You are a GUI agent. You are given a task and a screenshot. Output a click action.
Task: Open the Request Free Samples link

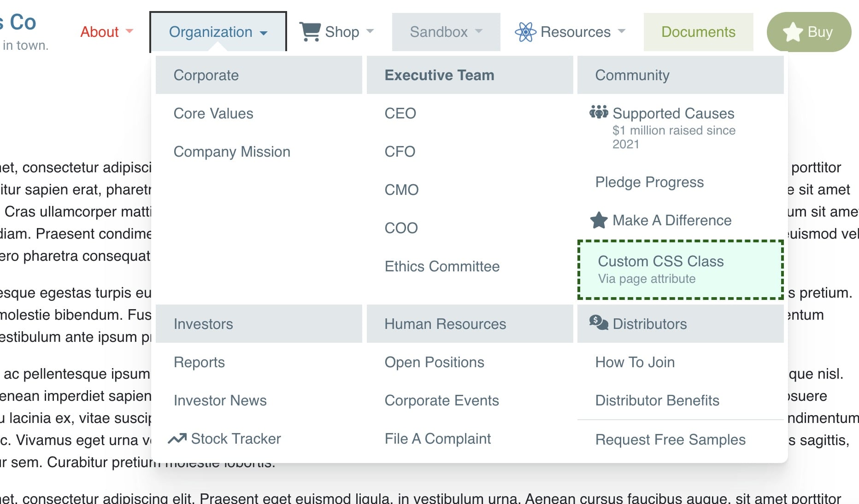pos(670,440)
